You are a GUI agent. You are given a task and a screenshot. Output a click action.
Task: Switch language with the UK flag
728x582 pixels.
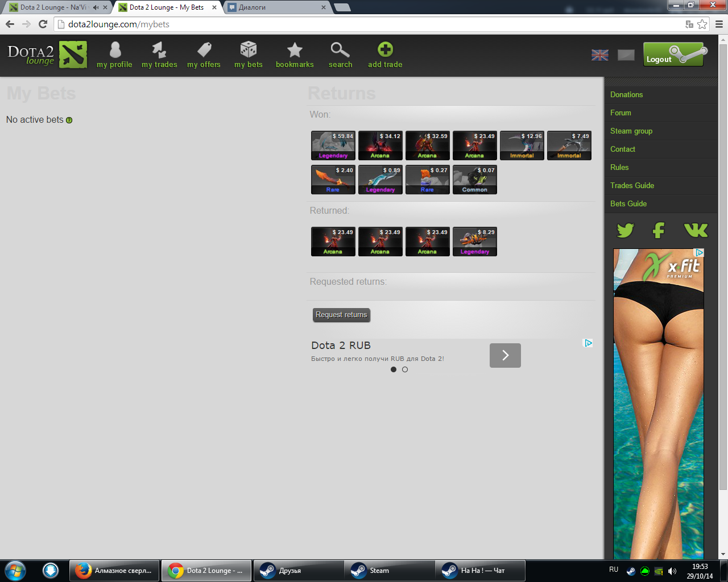[x=600, y=55]
